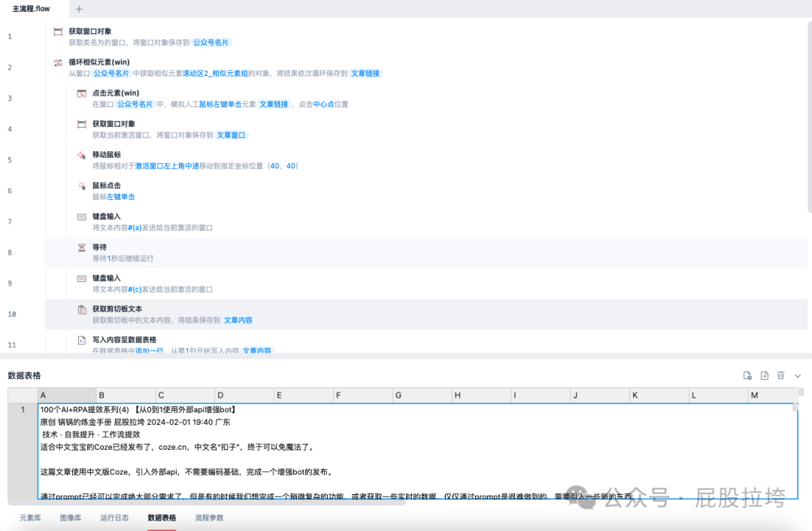Click line number 2 in the gutter
Image resolution: width=812 pixels, height=531 pixels.
tap(10, 68)
